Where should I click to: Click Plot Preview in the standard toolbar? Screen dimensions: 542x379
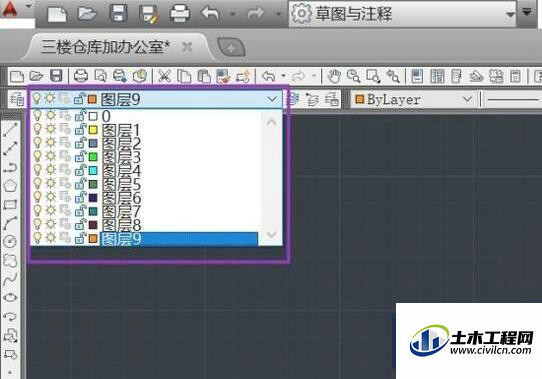pos(101,76)
